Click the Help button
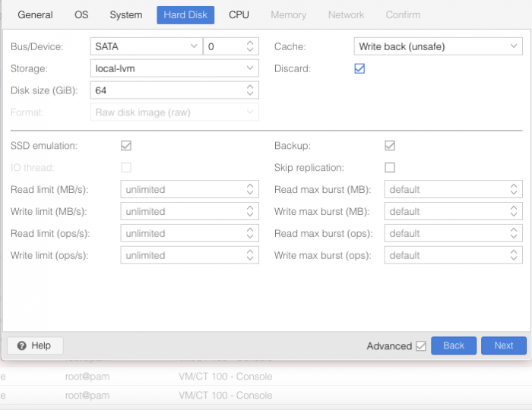 pos(35,345)
